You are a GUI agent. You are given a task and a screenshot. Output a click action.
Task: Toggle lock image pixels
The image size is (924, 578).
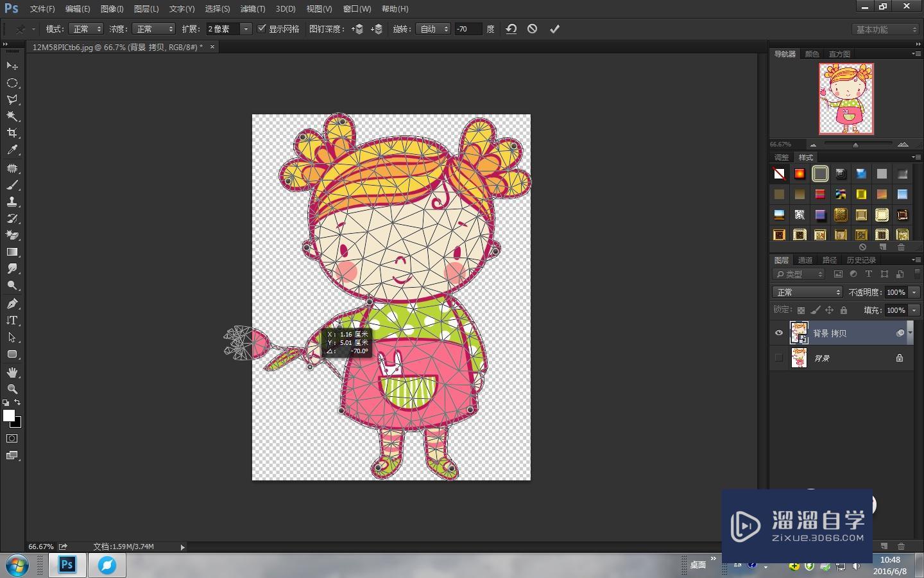click(x=815, y=310)
